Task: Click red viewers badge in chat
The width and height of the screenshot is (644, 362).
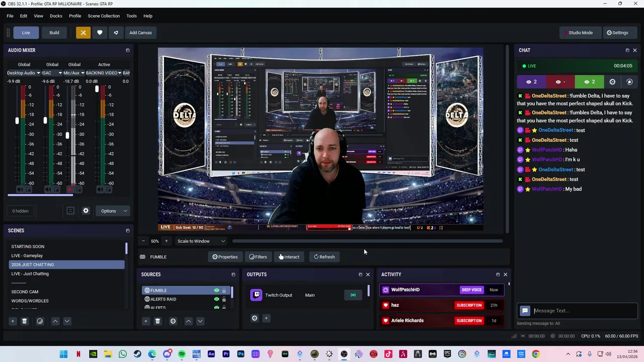Action: (560, 82)
